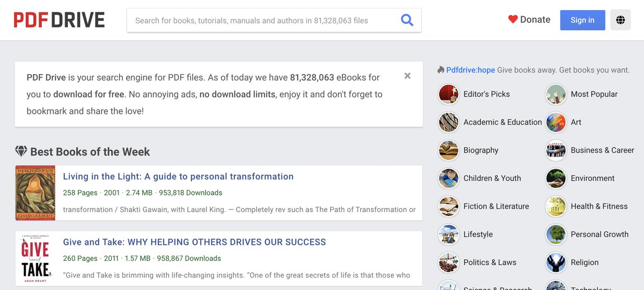Screen dimensions: 644x290
Task: Click the '260 Pages' text
Action: pos(80,258)
